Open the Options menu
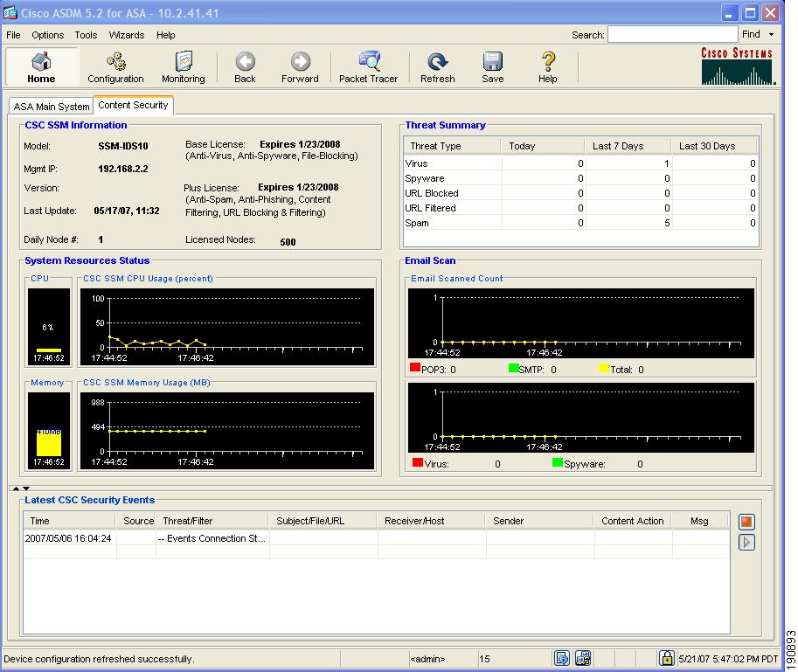This screenshot has height=672, width=798. coord(48,35)
